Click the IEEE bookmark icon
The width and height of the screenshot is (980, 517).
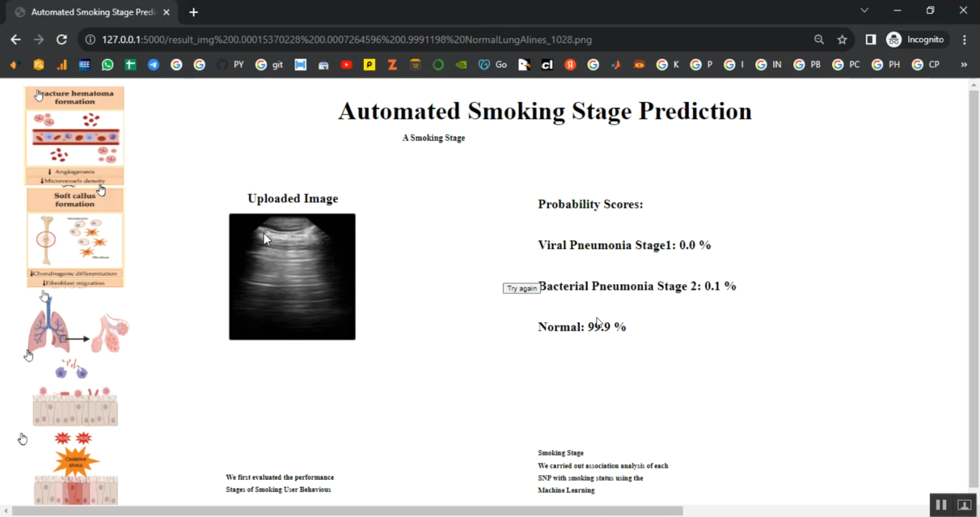click(84, 64)
